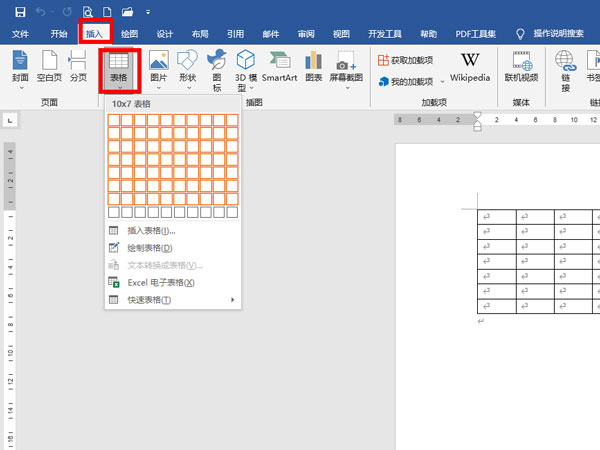
Task: Click the page break (分页) icon
Action: point(78,67)
